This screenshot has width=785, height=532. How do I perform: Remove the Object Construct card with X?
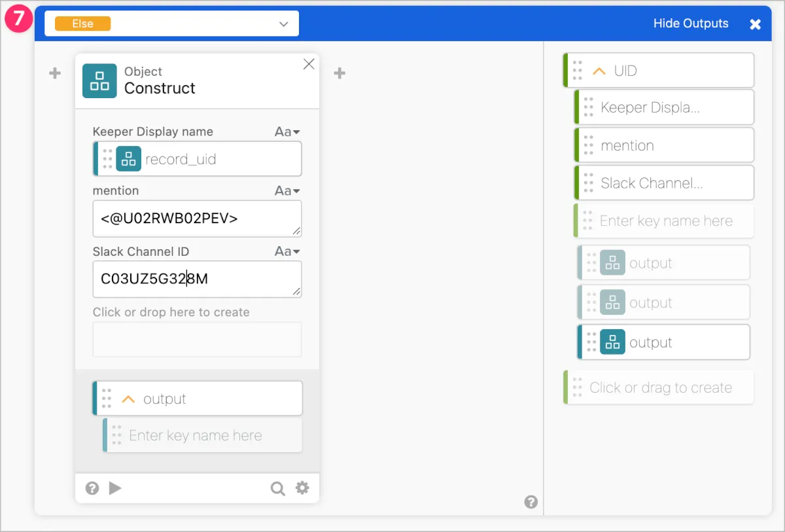(309, 63)
